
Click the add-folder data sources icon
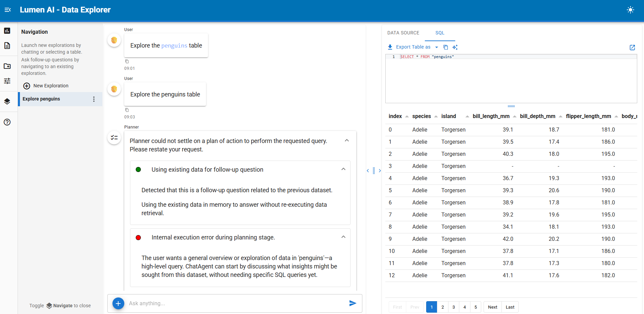click(x=7, y=66)
